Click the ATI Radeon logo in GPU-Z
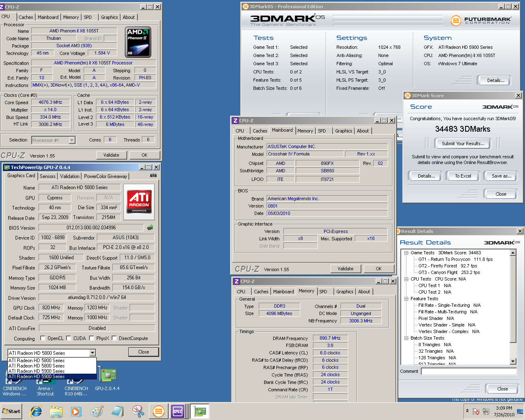525x420 pixels. pyautogui.click(x=139, y=202)
